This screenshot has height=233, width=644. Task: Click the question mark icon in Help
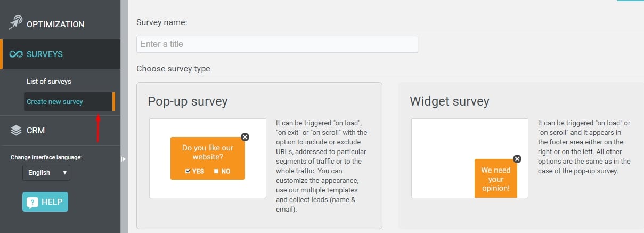pyautogui.click(x=32, y=203)
